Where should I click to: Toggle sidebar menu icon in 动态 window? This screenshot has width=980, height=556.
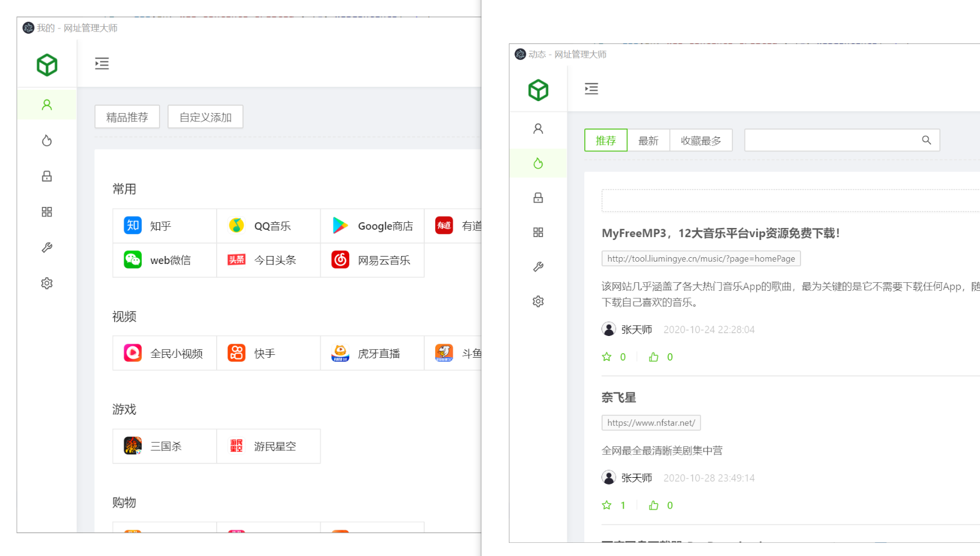(x=591, y=89)
